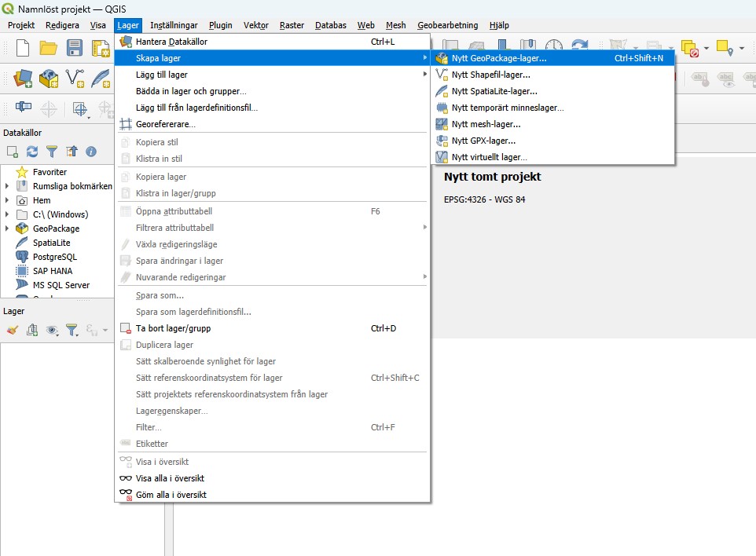Open the dropdown arrow beside the Lager expression filter

pyautogui.click(x=105, y=330)
